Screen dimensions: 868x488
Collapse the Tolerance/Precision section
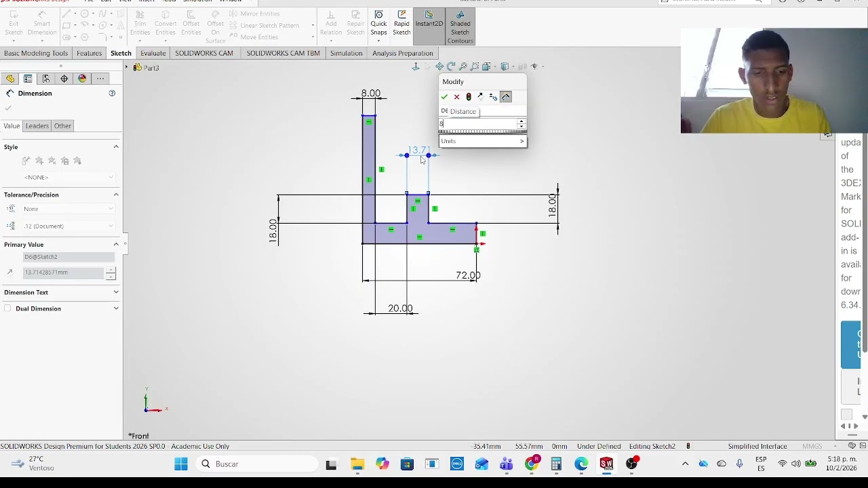coord(116,195)
